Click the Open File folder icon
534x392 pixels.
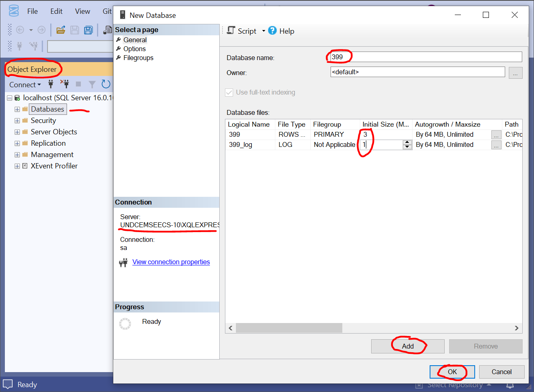[x=61, y=30]
